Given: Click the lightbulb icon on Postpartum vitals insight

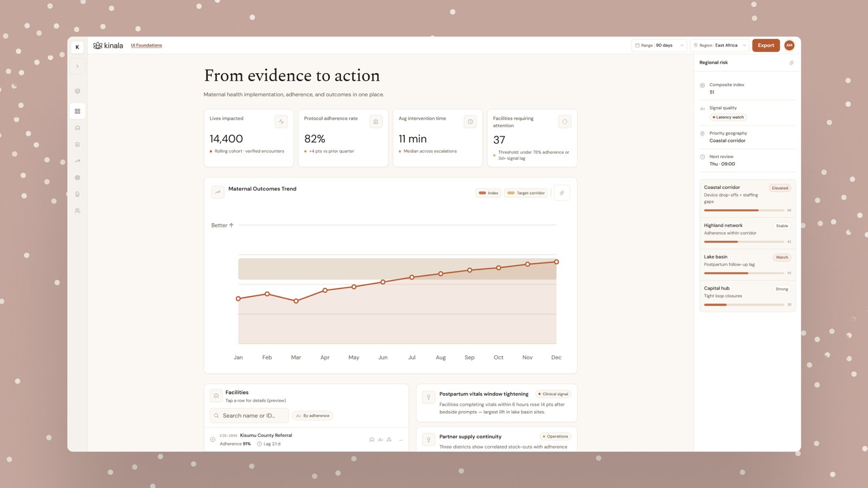Looking at the screenshot, I should pyautogui.click(x=429, y=397).
